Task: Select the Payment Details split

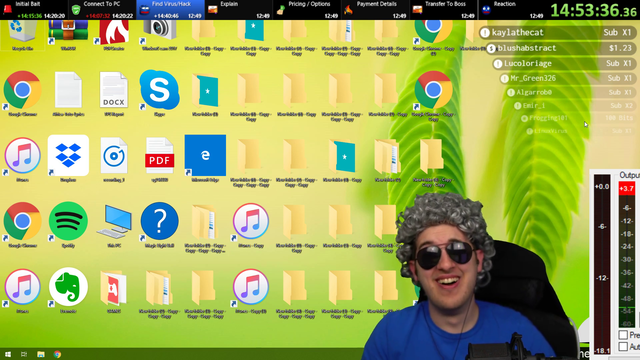Action: click(x=375, y=10)
